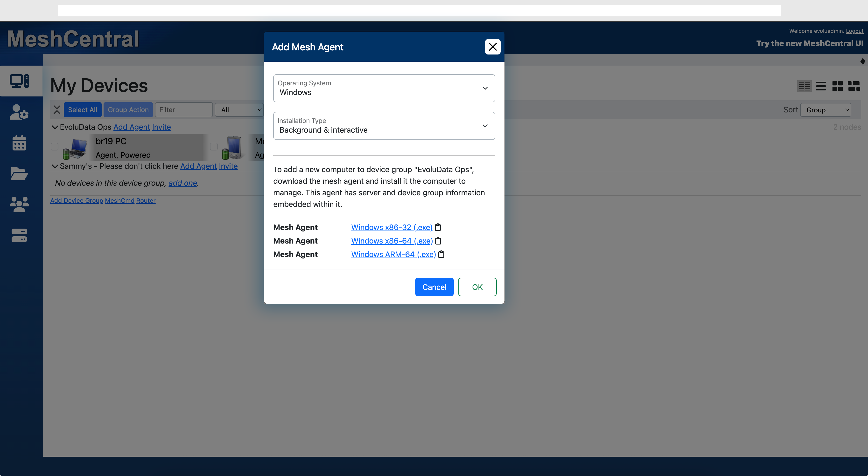Focus the Filter input field
Viewport: 868px width, 476px height.
(x=184, y=110)
